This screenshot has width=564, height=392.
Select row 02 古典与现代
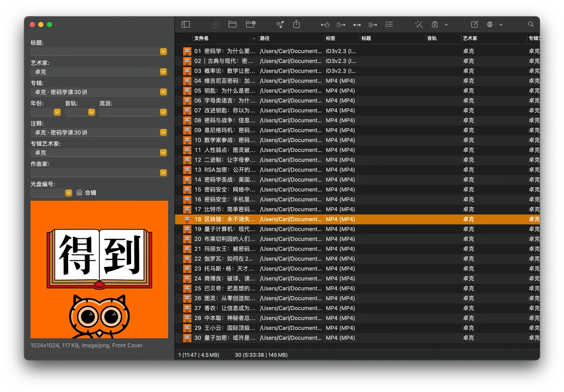tap(357, 61)
